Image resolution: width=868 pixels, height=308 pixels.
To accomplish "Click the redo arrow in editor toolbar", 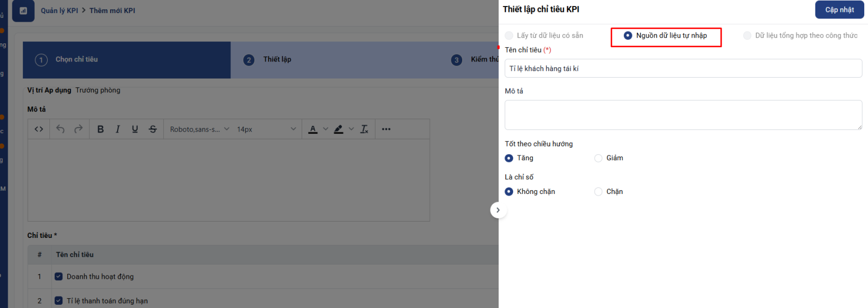I will point(79,129).
